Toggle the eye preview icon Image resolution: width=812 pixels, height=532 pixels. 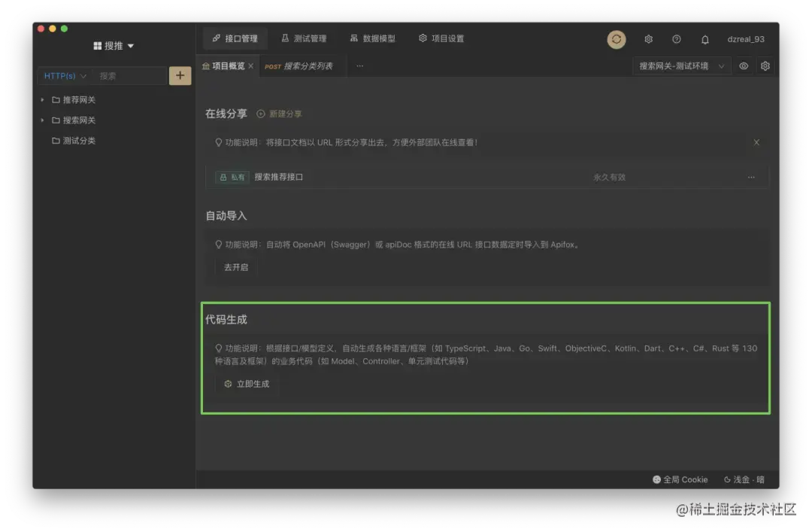click(x=743, y=66)
